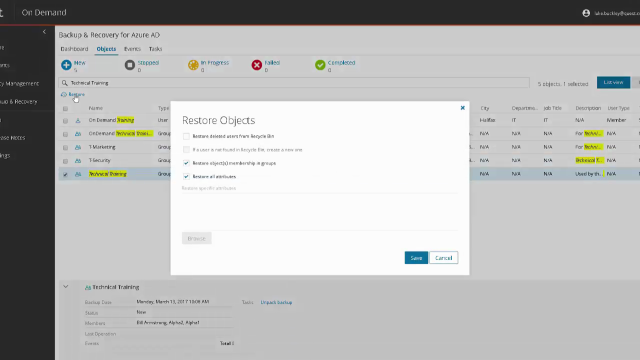
Task: Close the Restore Objects dialog
Action: [x=462, y=108]
